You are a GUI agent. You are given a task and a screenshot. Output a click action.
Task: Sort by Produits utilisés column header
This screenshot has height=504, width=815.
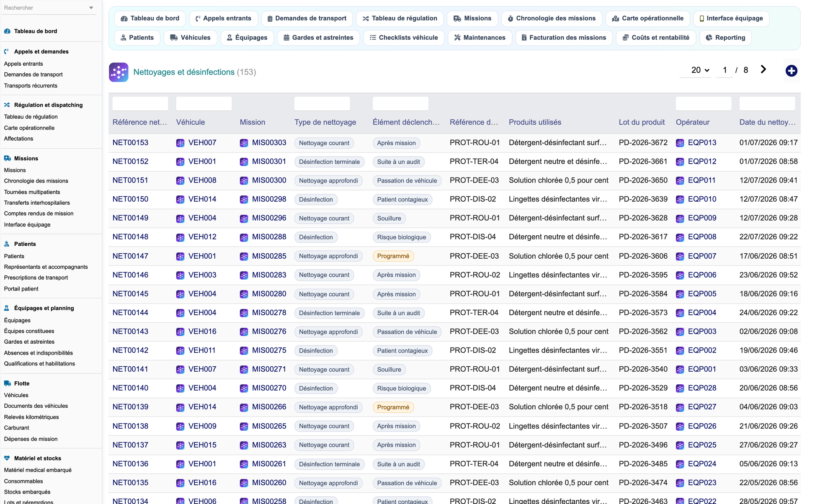(x=535, y=122)
